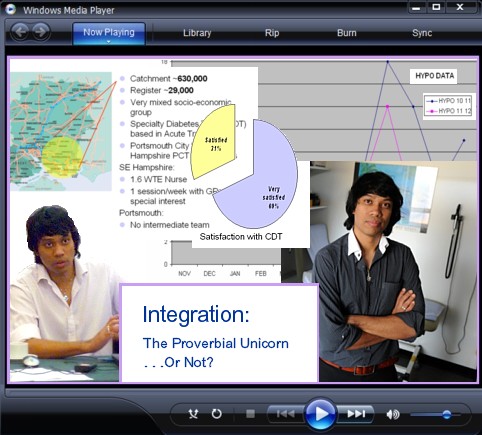Click the Forward navigation arrow
The width and height of the screenshot is (482, 435).
coord(41,32)
